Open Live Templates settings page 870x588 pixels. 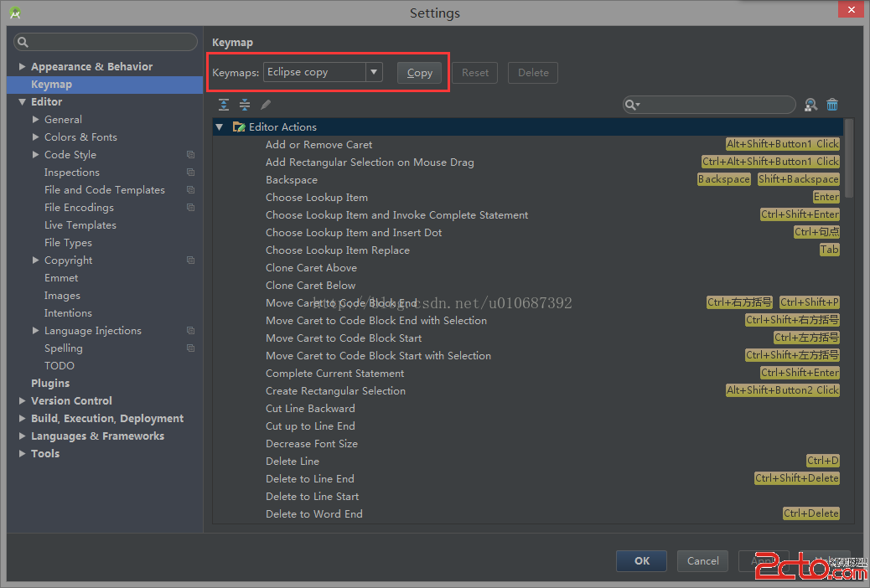80,225
